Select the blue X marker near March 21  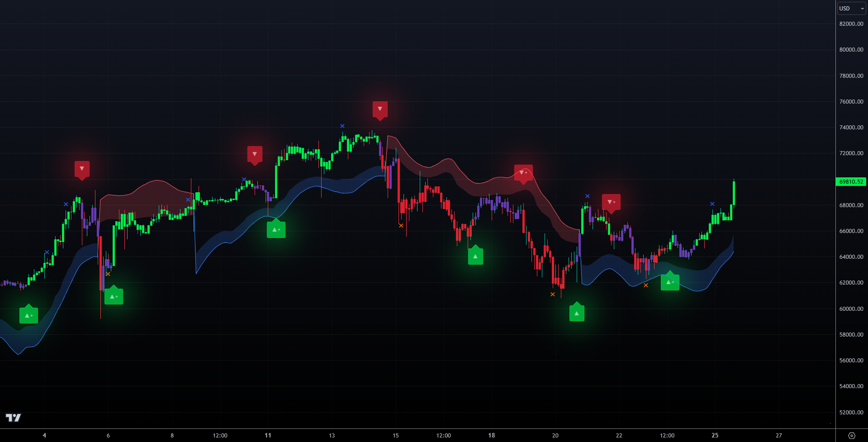(x=587, y=196)
